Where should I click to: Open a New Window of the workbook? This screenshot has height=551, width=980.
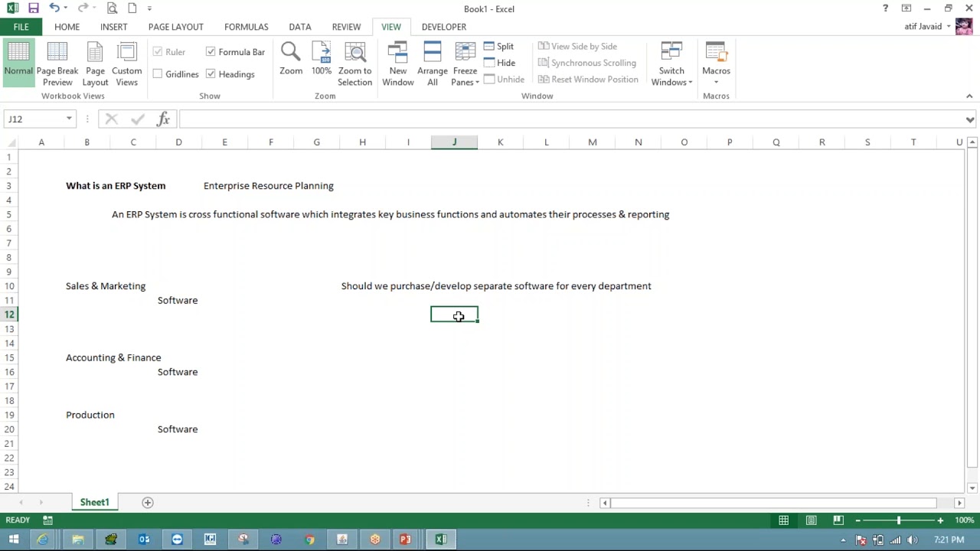click(398, 64)
